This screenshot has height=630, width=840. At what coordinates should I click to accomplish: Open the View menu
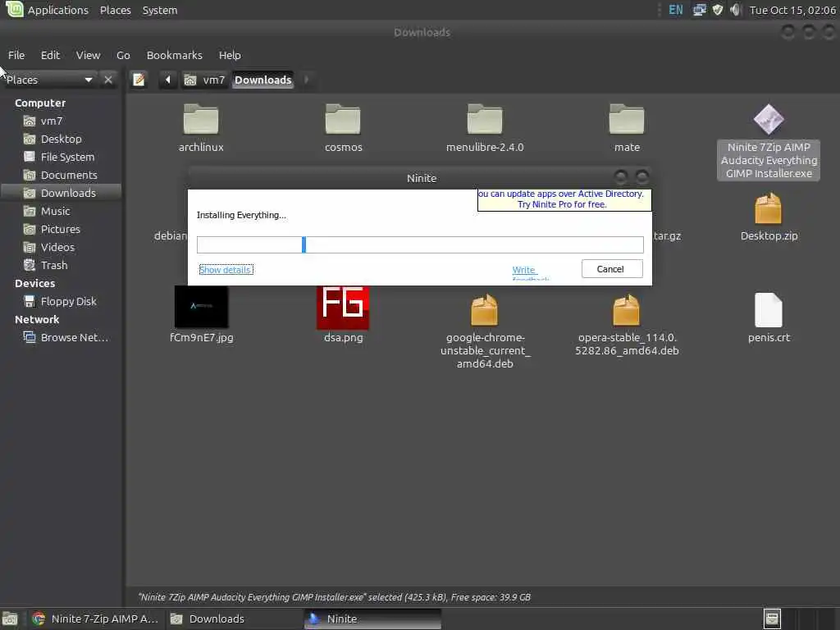[x=88, y=55]
